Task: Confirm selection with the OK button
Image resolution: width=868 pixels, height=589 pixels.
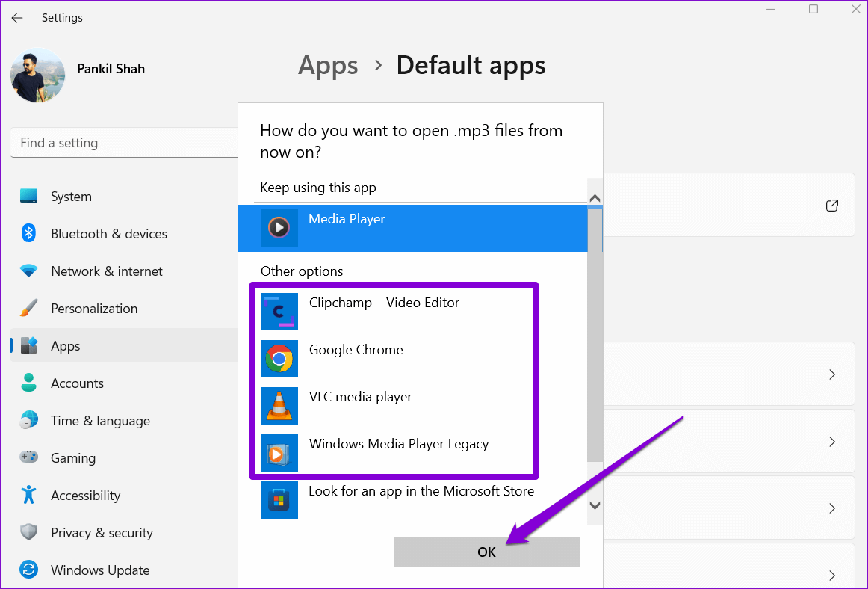Action: click(486, 552)
